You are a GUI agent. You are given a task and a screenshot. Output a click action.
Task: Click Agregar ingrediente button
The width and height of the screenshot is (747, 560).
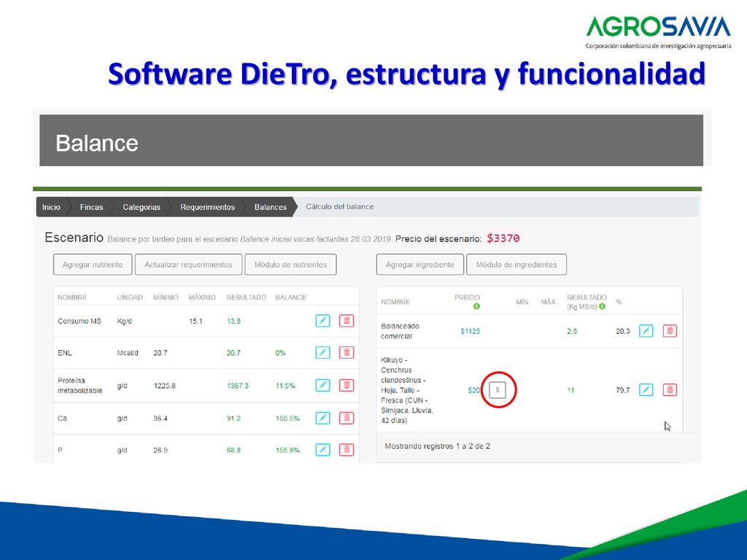point(419,264)
